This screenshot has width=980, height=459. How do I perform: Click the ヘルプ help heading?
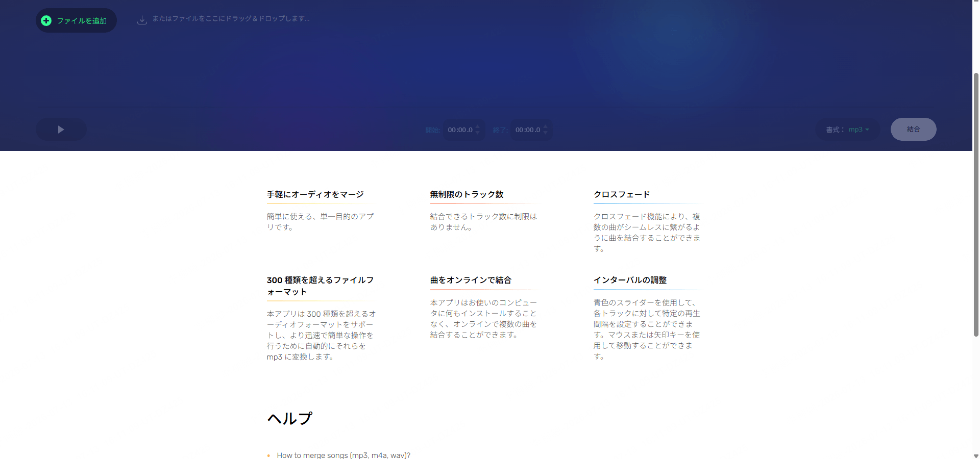(289, 419)
